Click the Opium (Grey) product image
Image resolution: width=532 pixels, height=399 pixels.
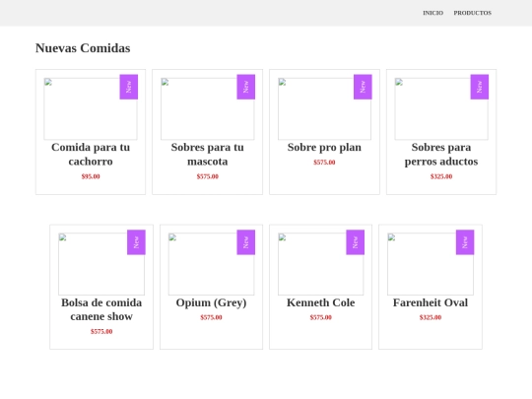[x=211, y=264]
